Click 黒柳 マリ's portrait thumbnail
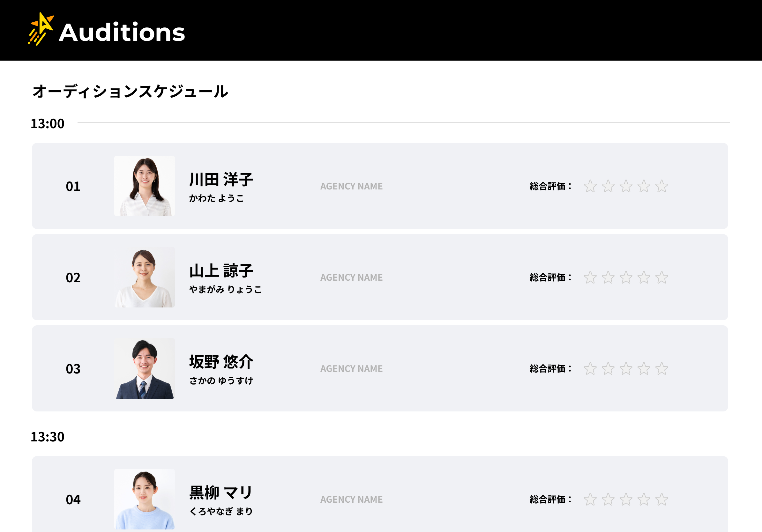This screenshot has width=762, height=532. pyautogui.click(x=144, y=499)
